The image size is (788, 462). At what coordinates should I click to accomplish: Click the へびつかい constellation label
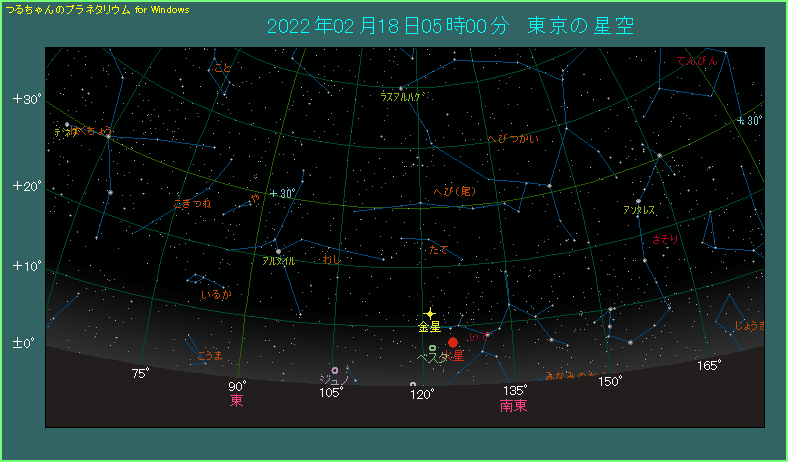pos(513,139)
